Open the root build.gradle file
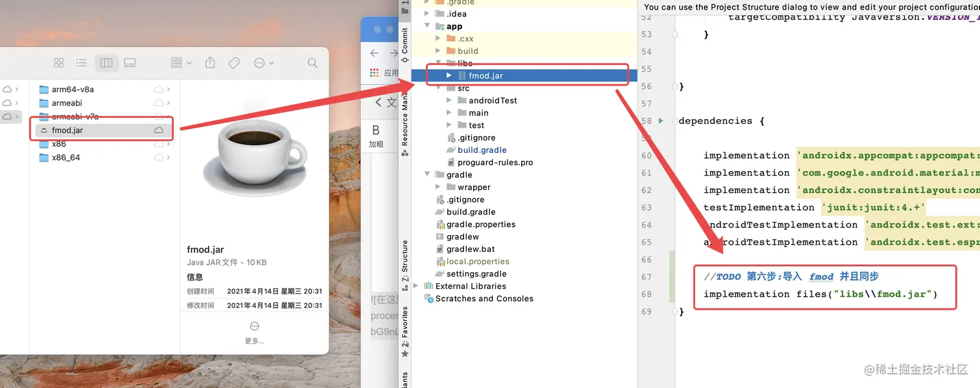 click(471, 212)
